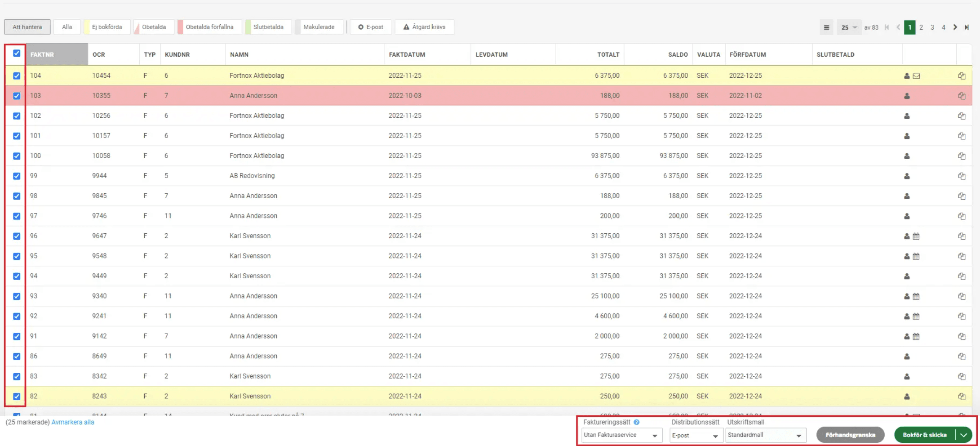Click the person icon on invoice 94 row

pos(907,277)
